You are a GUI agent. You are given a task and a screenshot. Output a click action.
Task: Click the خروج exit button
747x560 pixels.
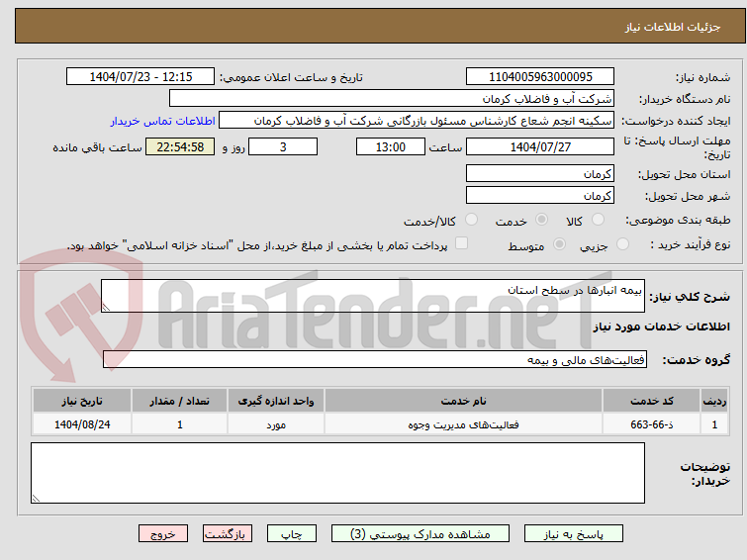click(163, 534)
